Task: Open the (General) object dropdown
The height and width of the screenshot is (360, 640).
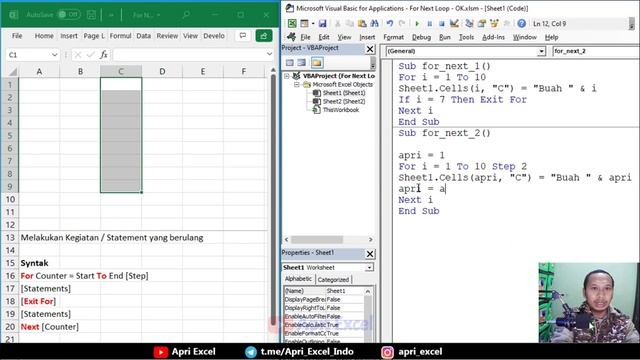Action: click(541, 51)
